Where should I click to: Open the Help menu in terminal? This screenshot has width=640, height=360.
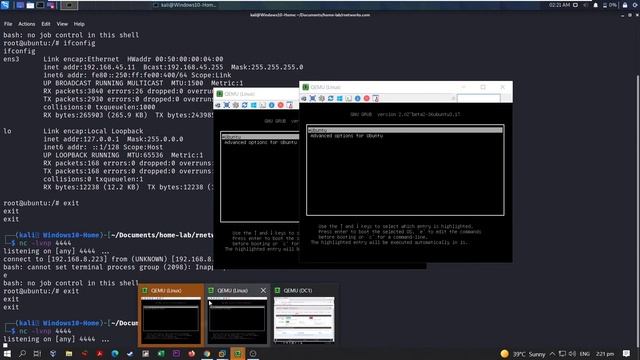tap(79, 24)
